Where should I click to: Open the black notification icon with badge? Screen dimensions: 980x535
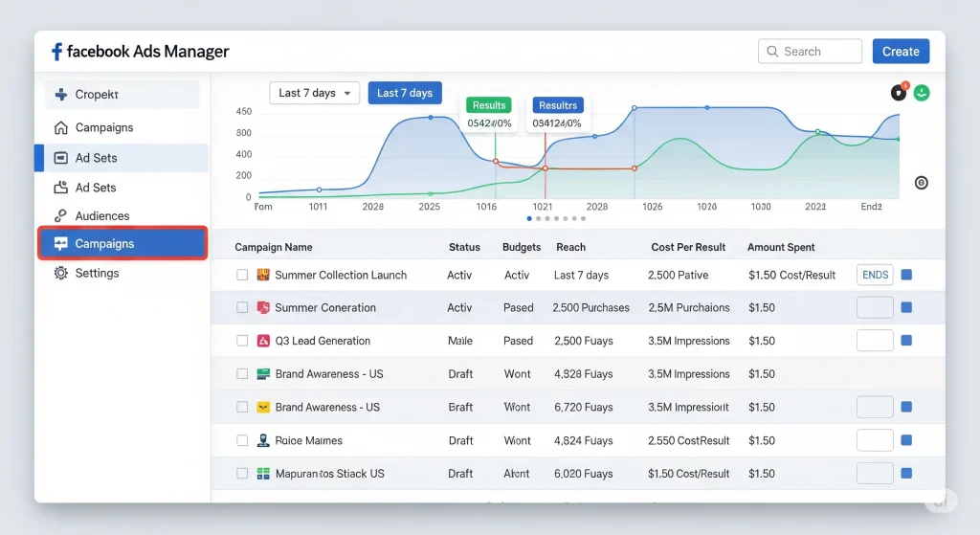[x=899, y=93]
